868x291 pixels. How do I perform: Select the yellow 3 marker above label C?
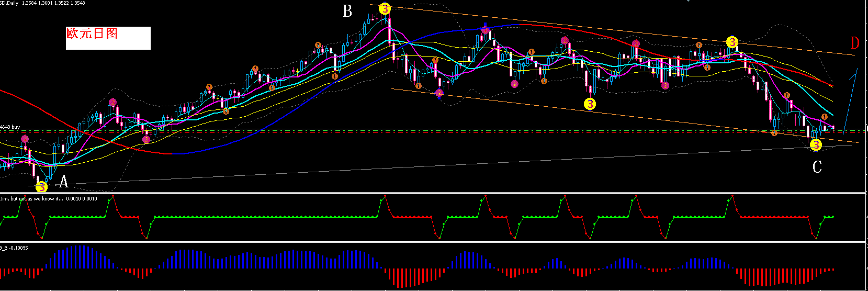coord(816,145)
